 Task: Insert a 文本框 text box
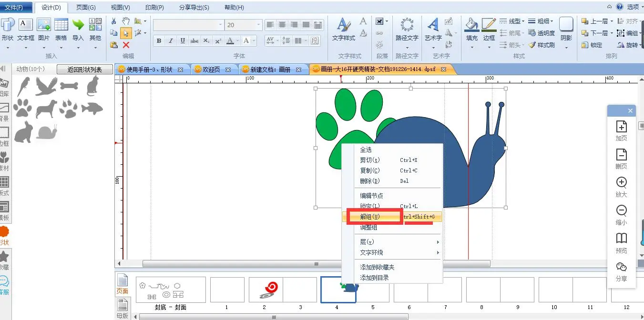click(26, 30)
